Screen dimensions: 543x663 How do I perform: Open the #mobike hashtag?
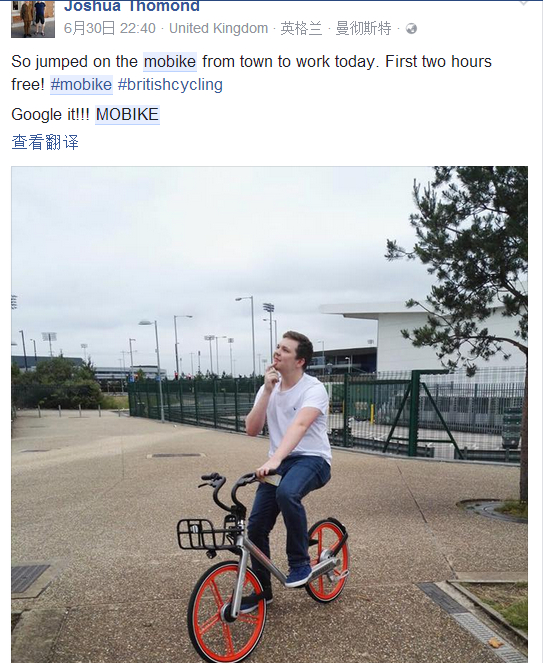click(x=81, y=85)
